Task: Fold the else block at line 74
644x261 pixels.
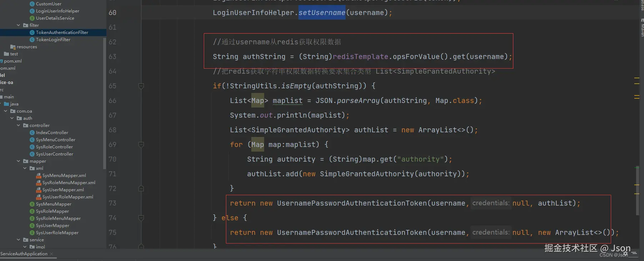Action: point(141,218)
